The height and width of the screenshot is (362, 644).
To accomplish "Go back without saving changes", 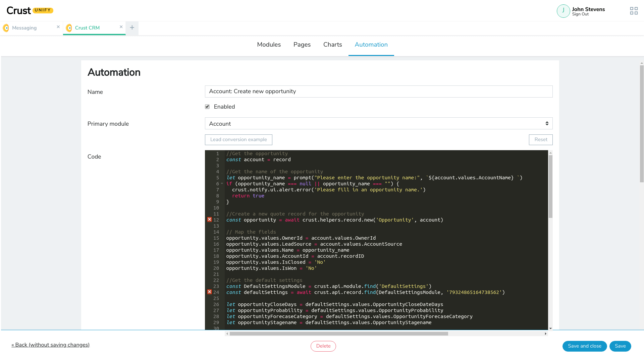I will pos(51,345).
